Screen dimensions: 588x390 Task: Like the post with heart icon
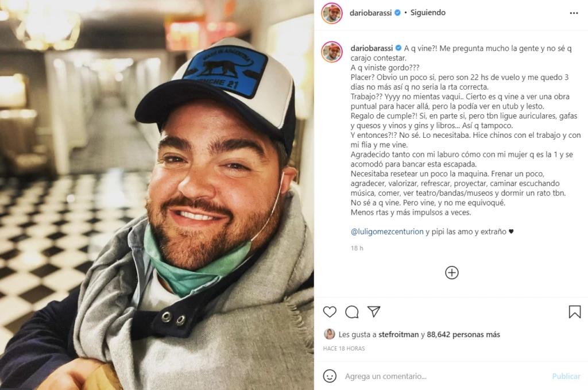coord(330,312)
